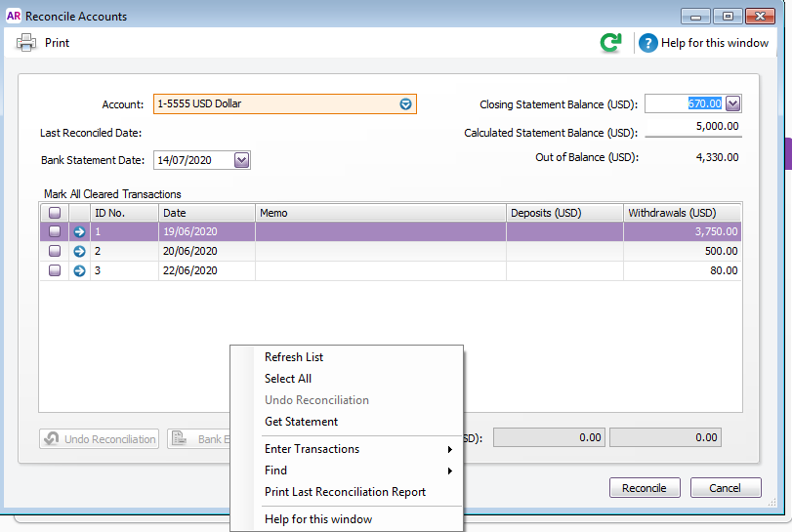Open the Bank Statement Date picker

click(x=242, y=160)
